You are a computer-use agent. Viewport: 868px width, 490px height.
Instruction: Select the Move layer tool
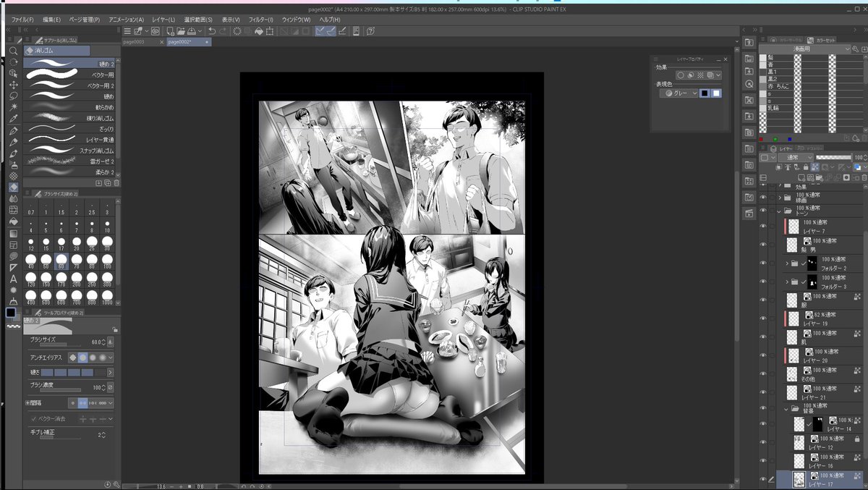[x=13, y=85]
